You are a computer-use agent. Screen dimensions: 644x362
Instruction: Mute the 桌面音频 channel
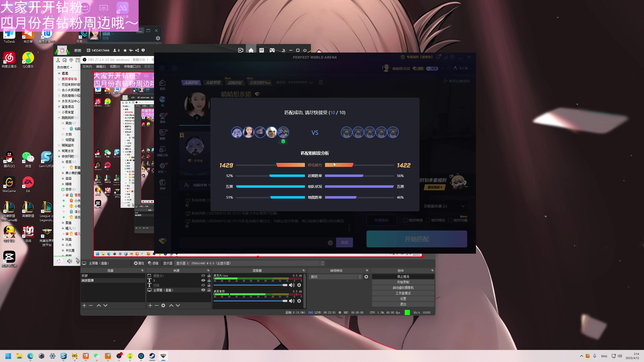point(292,301)
